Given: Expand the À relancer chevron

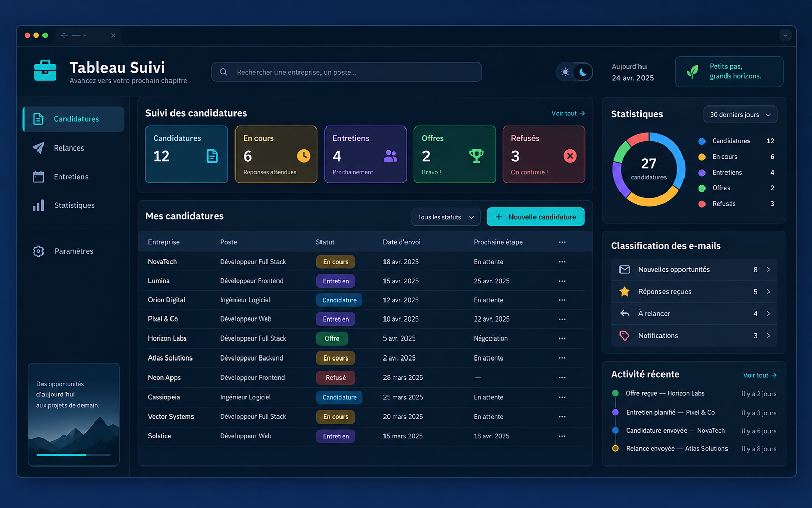Looking at the screenshot, I should (768, 314).
